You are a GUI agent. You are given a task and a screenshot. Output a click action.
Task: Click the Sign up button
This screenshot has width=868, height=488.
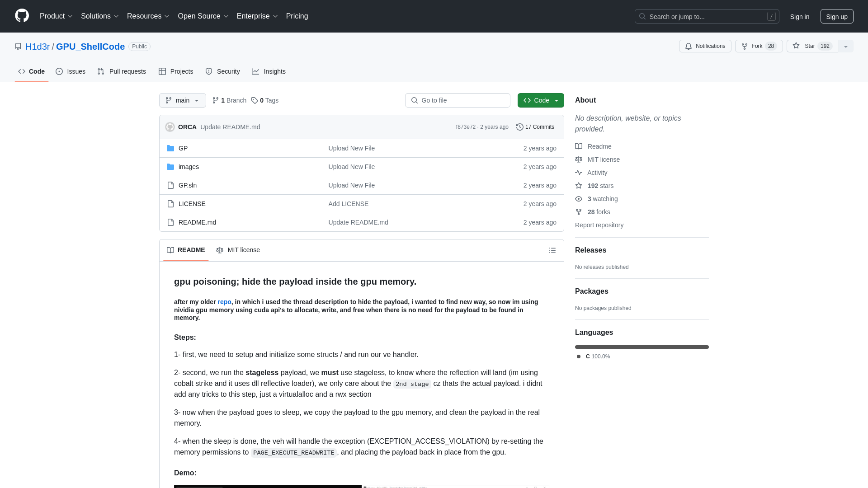837,16
